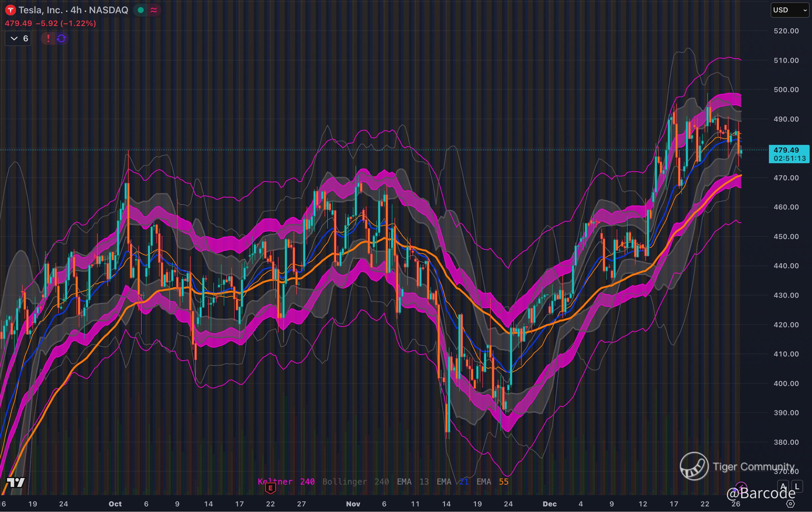The height and width of the screenshot is (512, 812).
Task: Click the red earnings E marker
Action: click(271, 488)
